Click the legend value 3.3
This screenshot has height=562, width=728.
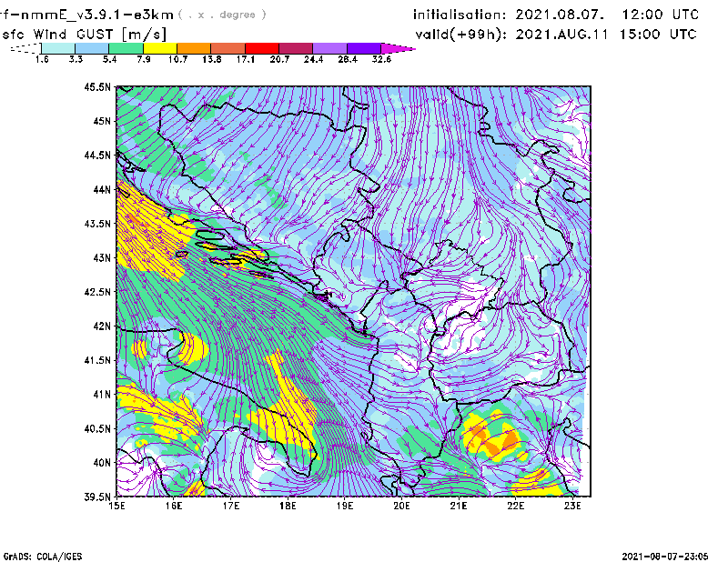click(x=76, y=59)
